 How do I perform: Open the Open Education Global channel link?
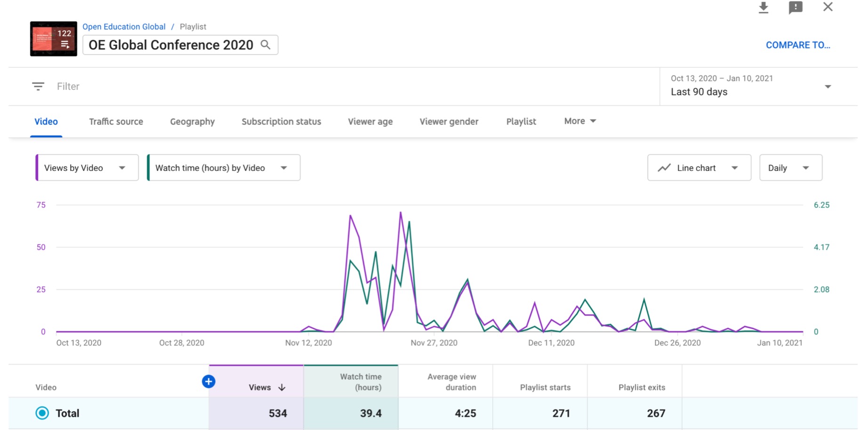pyautogui.click(x=124, y=26)
